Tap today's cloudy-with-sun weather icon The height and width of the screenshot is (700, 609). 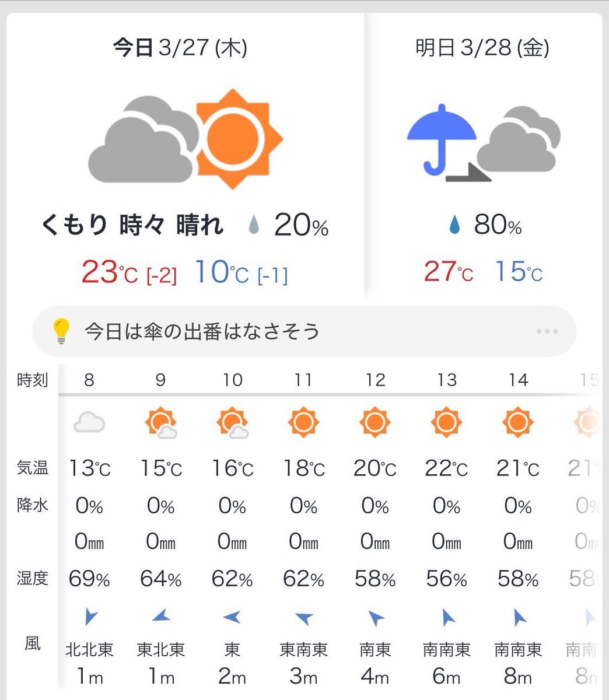tap(185, 139)
